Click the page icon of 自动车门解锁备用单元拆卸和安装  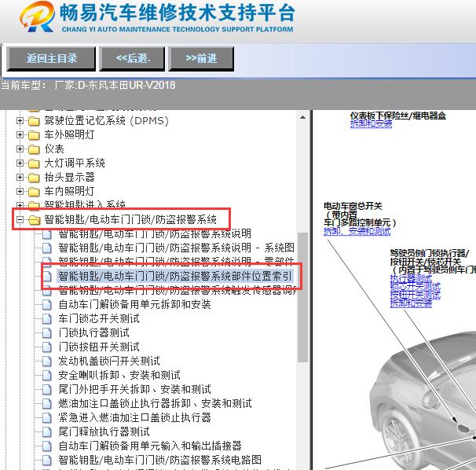click(47, 305)
